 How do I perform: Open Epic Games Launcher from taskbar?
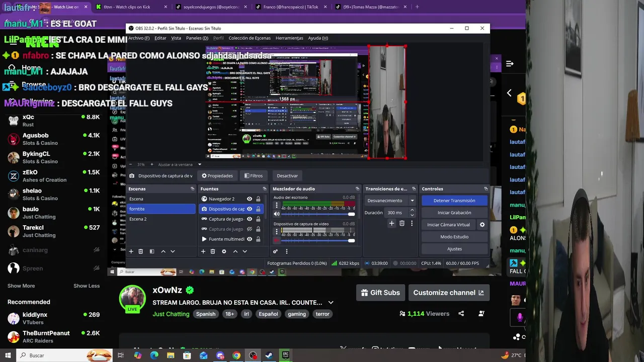click(286, 355)
